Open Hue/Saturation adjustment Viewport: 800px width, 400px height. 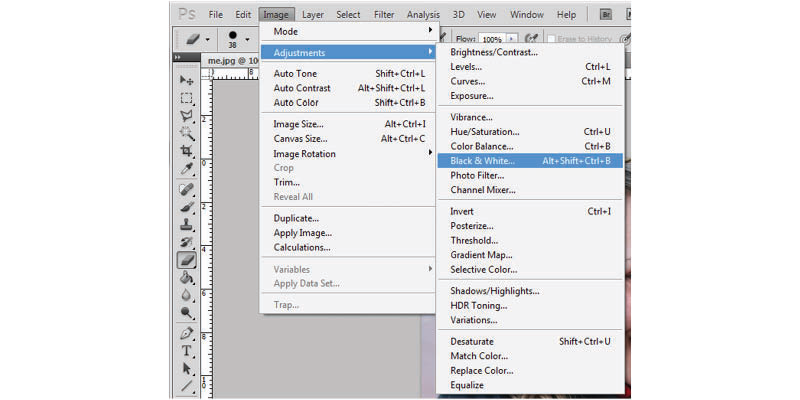[x=530, y=132]
